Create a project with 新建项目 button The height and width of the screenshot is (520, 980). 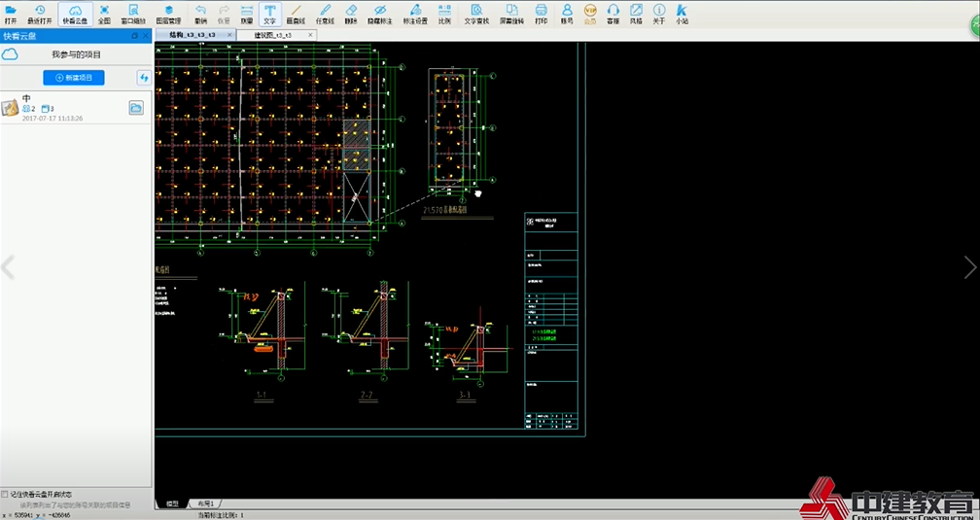point(74,78)
